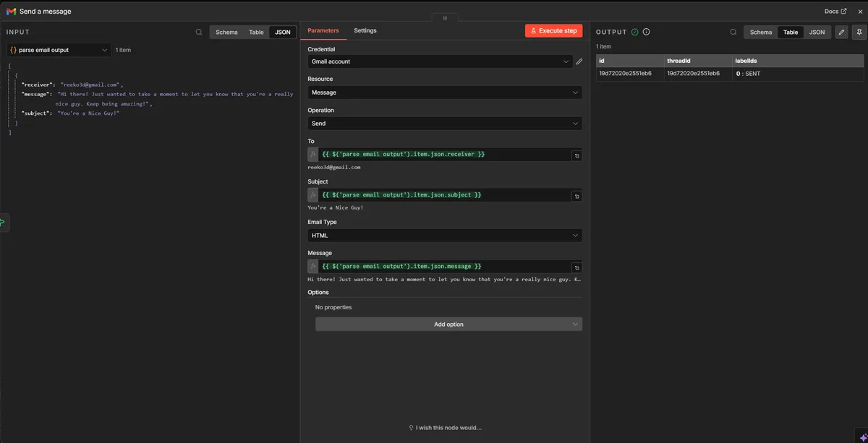Open the search in the OUTPUT panel
868x443 pixels.
(x=732, y=32)
